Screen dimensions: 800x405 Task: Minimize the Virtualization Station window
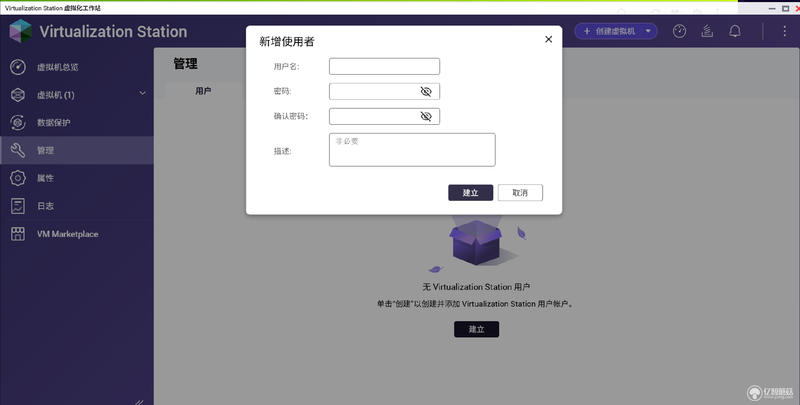click(x=774, y=8)
